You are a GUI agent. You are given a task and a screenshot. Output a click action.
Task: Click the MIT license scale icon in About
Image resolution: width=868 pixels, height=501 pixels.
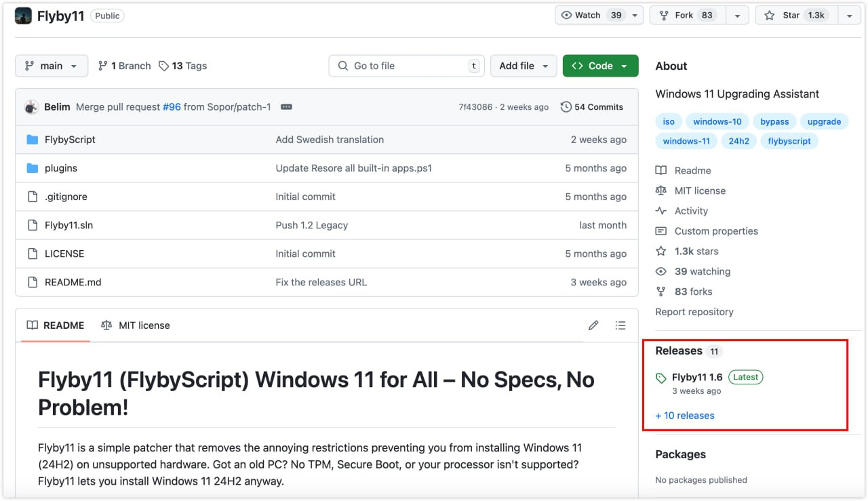click(661, 191)
